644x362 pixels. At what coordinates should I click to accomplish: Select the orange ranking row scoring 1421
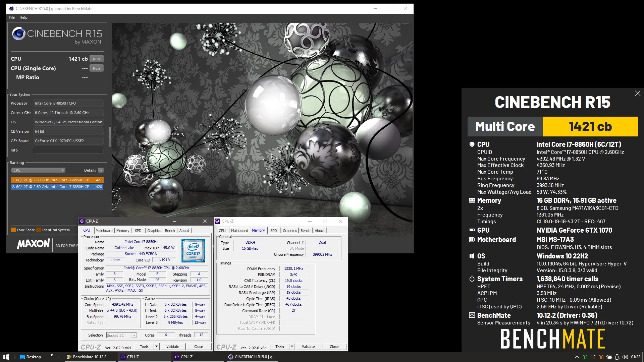(57, 180)
